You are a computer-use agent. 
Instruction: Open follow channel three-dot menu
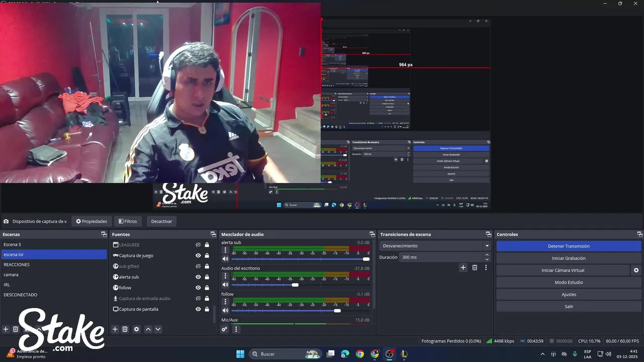tap(225, 302)
